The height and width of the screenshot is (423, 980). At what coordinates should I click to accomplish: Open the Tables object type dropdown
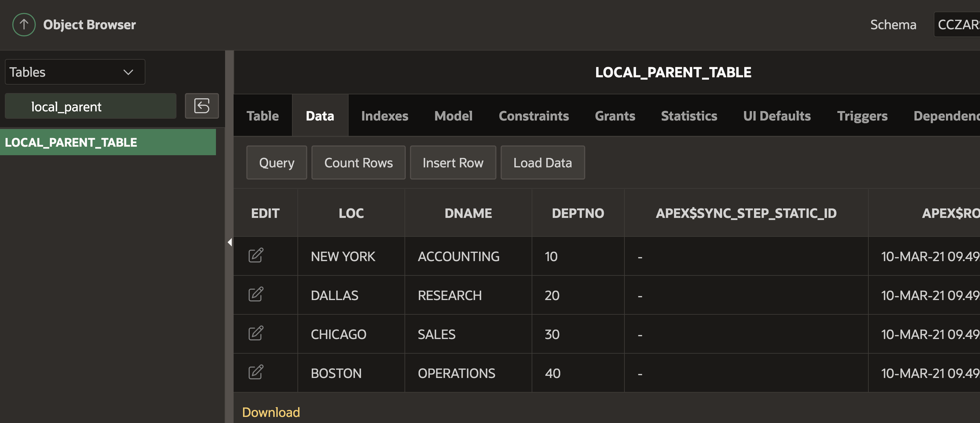point(75,72)
